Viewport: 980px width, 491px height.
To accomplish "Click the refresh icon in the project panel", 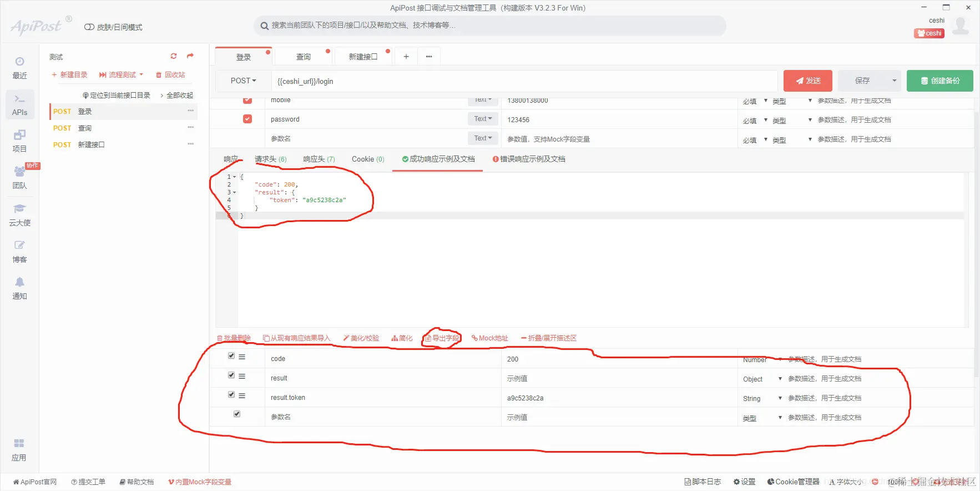I will 174,56.
